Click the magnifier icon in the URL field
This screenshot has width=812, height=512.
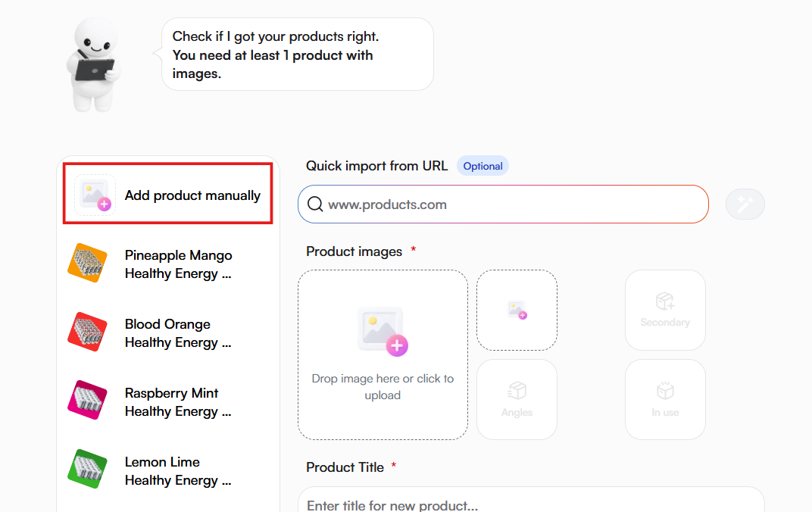pos(315,204)
